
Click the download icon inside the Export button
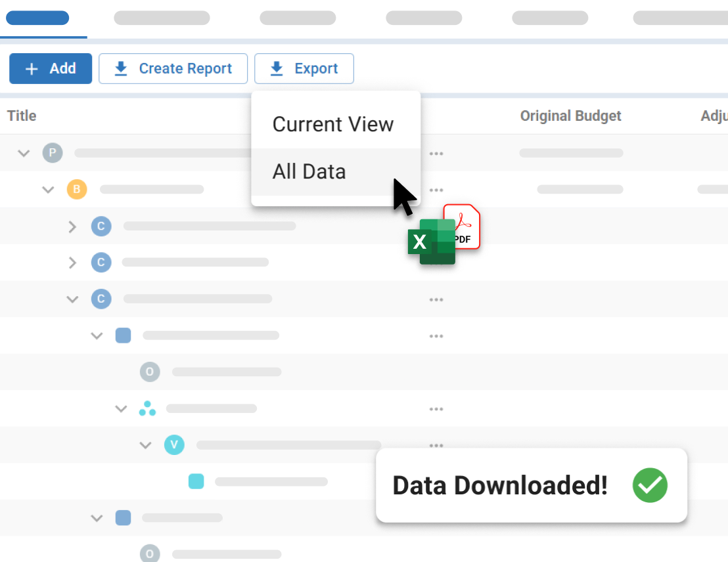tap(277, 68)
